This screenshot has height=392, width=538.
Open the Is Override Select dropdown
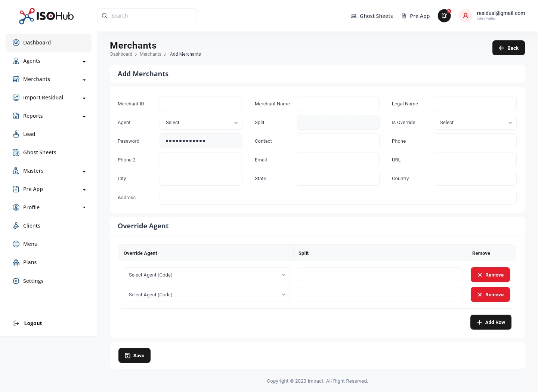[475, 122]
